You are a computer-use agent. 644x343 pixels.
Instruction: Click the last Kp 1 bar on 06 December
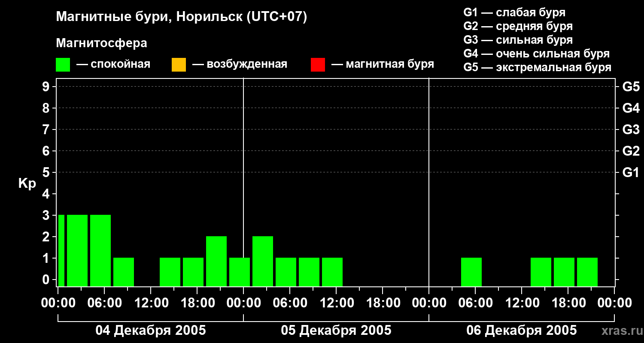[x=587, y=272]
